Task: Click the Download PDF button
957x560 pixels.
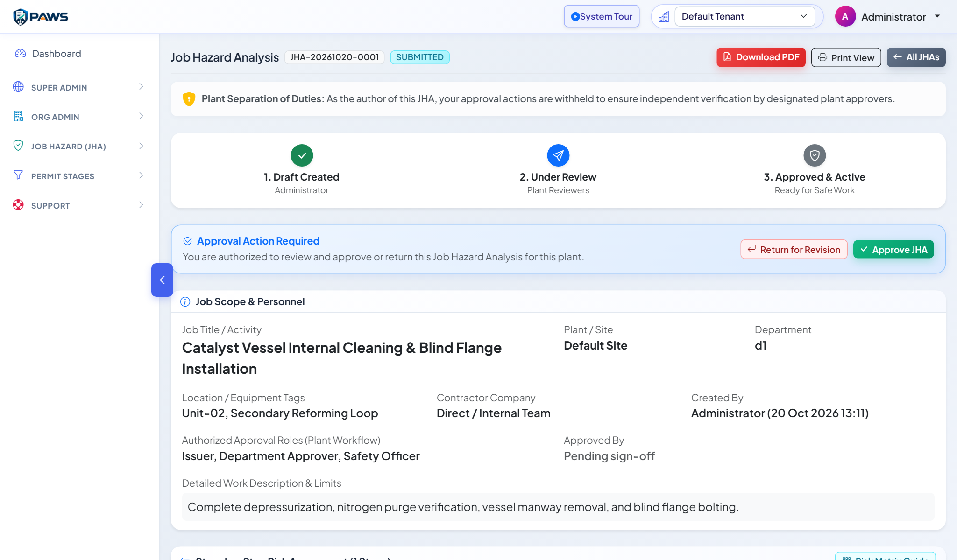Action: click(761, 57)
